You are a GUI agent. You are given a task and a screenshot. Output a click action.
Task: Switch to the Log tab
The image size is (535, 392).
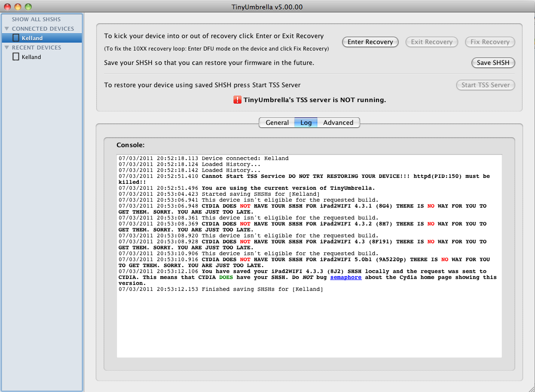[x=306, y=122]
